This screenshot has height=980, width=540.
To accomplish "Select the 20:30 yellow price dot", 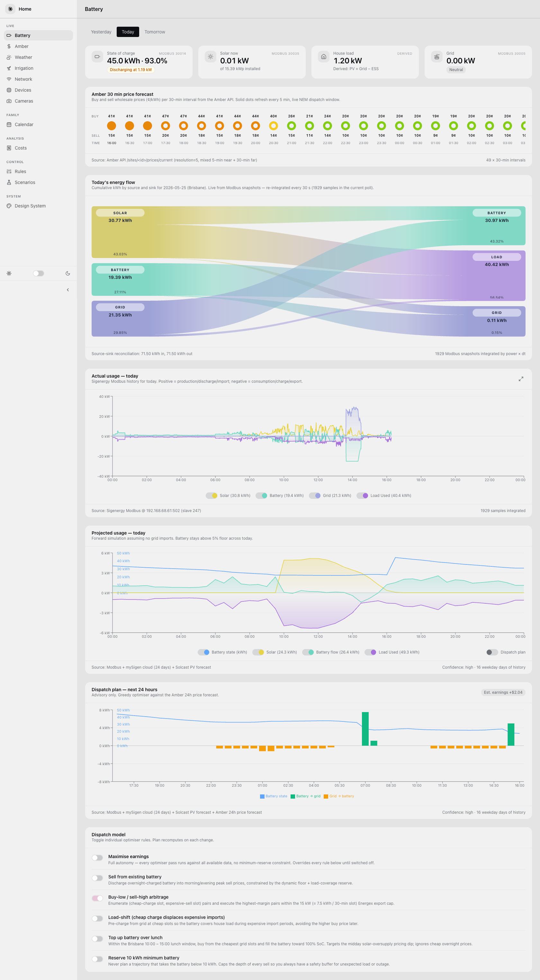I will click(274, 125).
